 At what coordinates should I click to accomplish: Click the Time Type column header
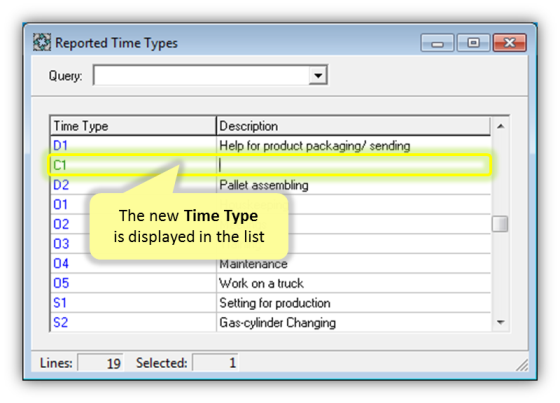133,126
